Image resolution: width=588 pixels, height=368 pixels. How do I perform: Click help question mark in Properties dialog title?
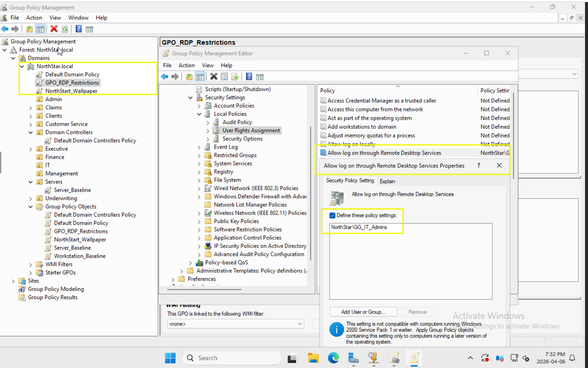479,165
